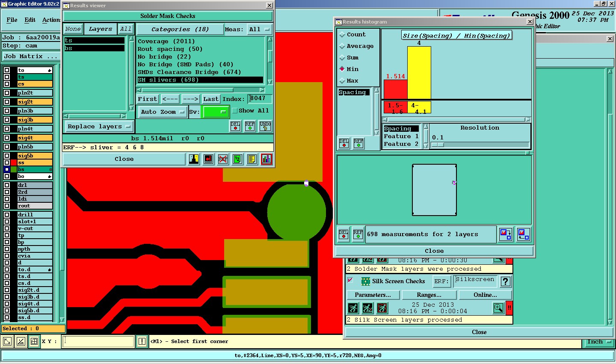Open the green Sv color dropdown

tap(216, 112)
